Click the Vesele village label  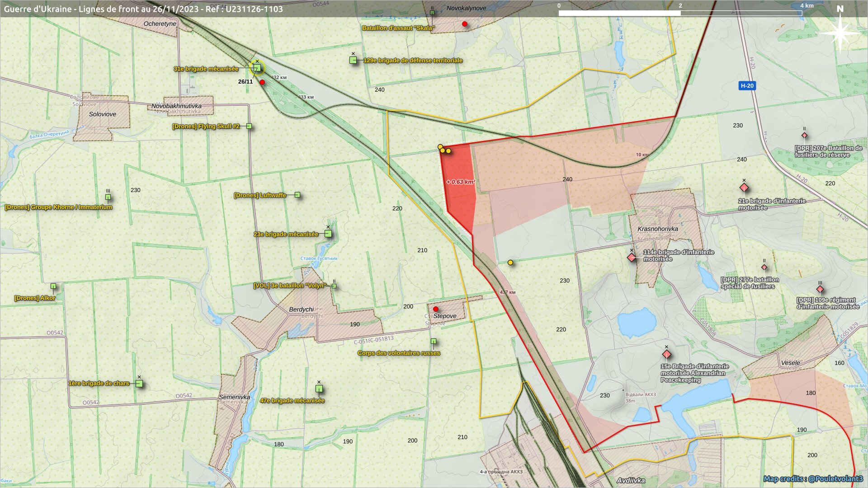(790, 363)
